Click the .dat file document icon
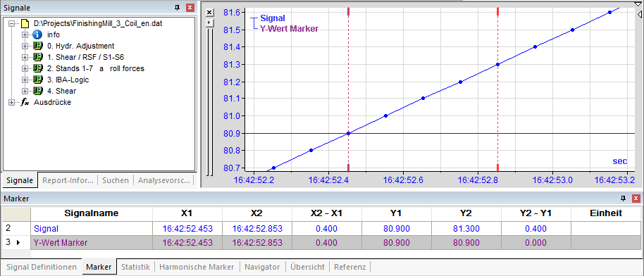The width and height of the screenshot is (644, 276). point(25,23)
